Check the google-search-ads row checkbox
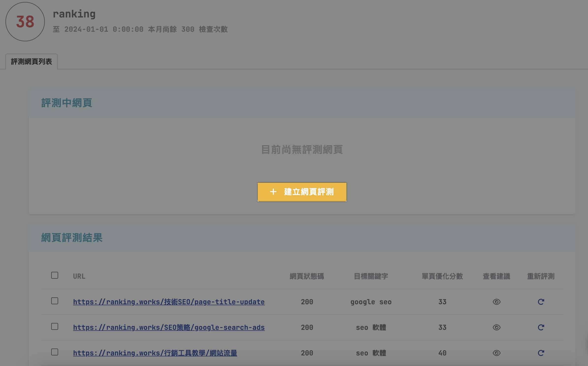The width and height of the screenshot is (588, 366). (55, 326)
